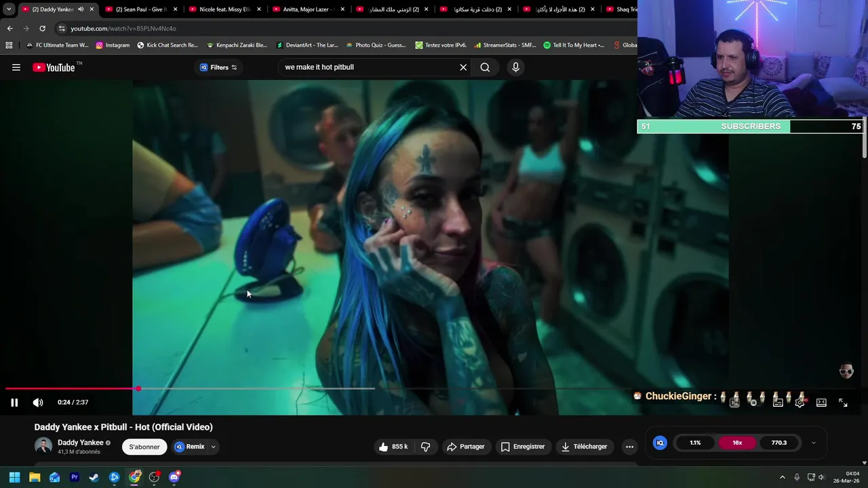The height and width of the screenshot is (488, 868).
Task: Open the Windows Start menu
Action: [x=14, y=477]
